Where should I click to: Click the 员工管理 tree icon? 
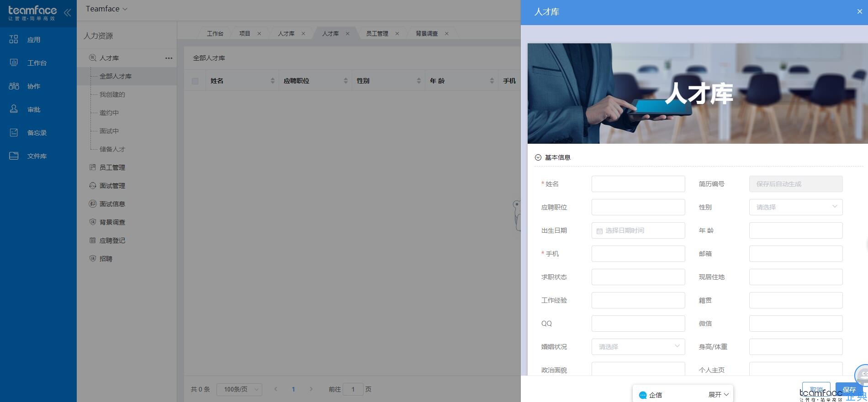click(x=92, y=167)
